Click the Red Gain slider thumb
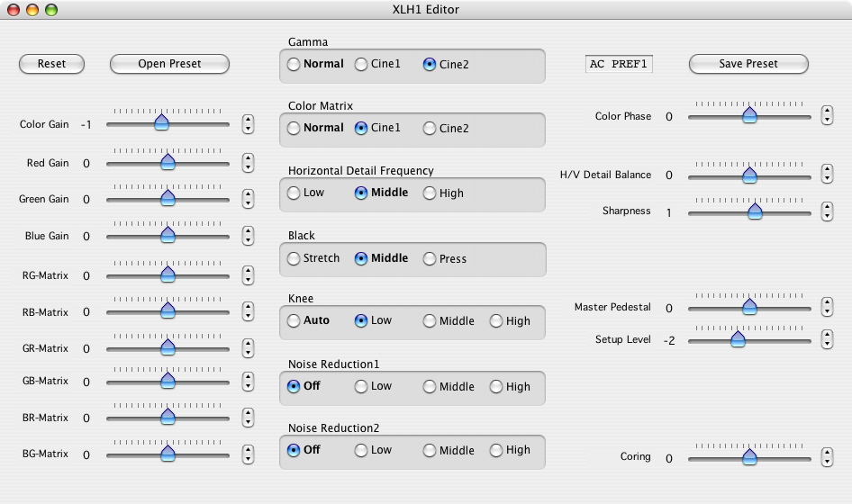The height and width of the screenshot is (504, 852). 168,161
